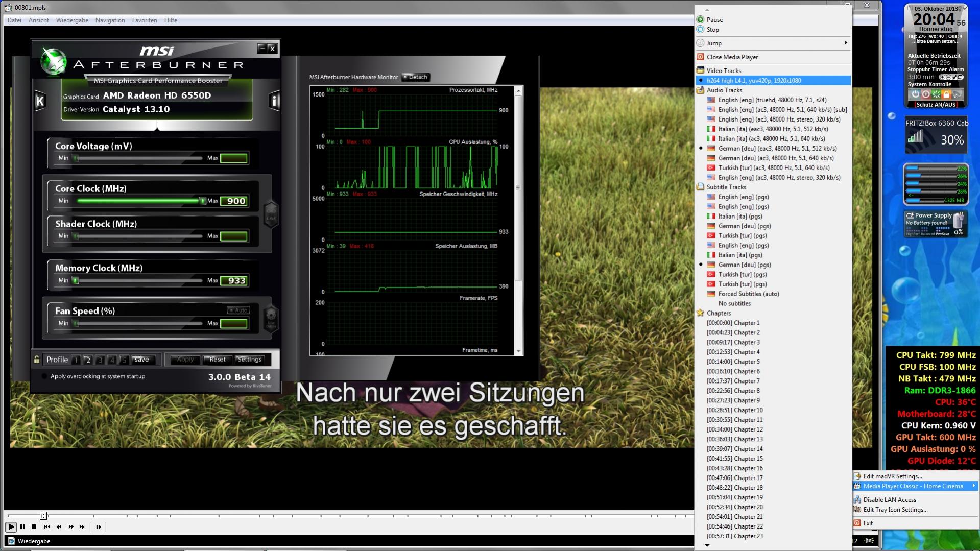980x551 pixels.
Task: Click the FRITZ!Box signal strength gadget
Action: (x=936, y=136)
